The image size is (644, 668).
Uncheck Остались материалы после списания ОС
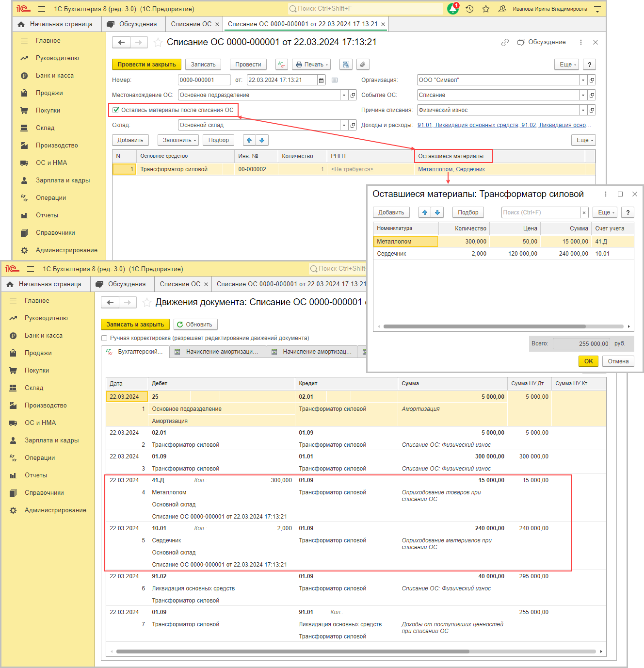pos(116,110)
